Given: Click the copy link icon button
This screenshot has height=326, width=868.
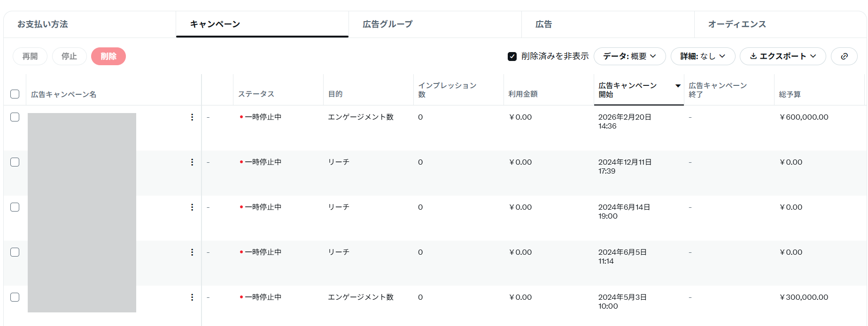Looking at the screenshot, I should (844, 56).
